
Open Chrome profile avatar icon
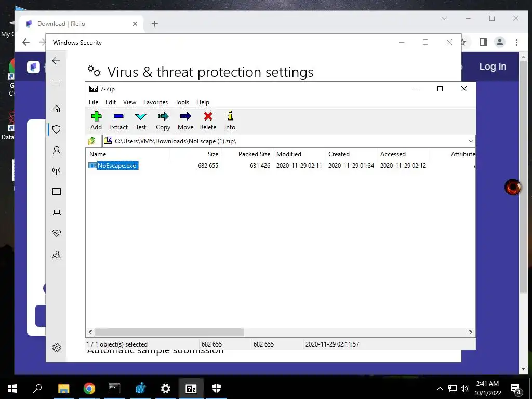[x=500, y=42]
